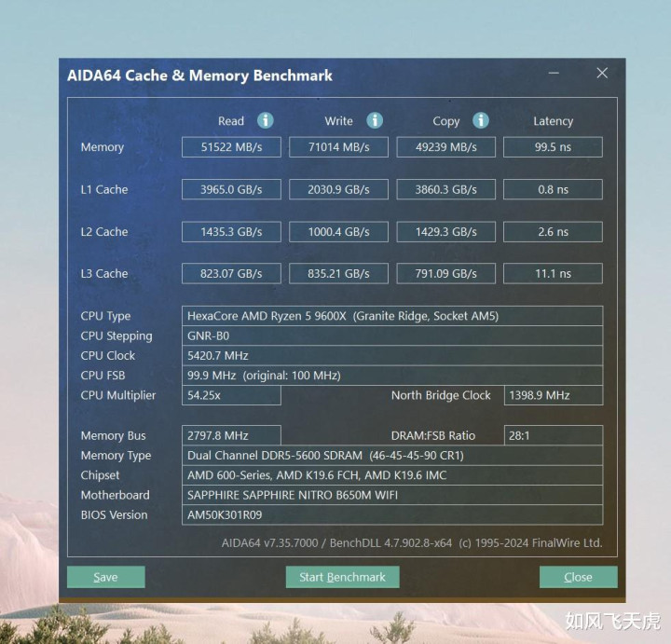This screenshot has width=671, height=644.
Task: Click the Memory Type DDR5-5600 field
Action: (392, 456)
